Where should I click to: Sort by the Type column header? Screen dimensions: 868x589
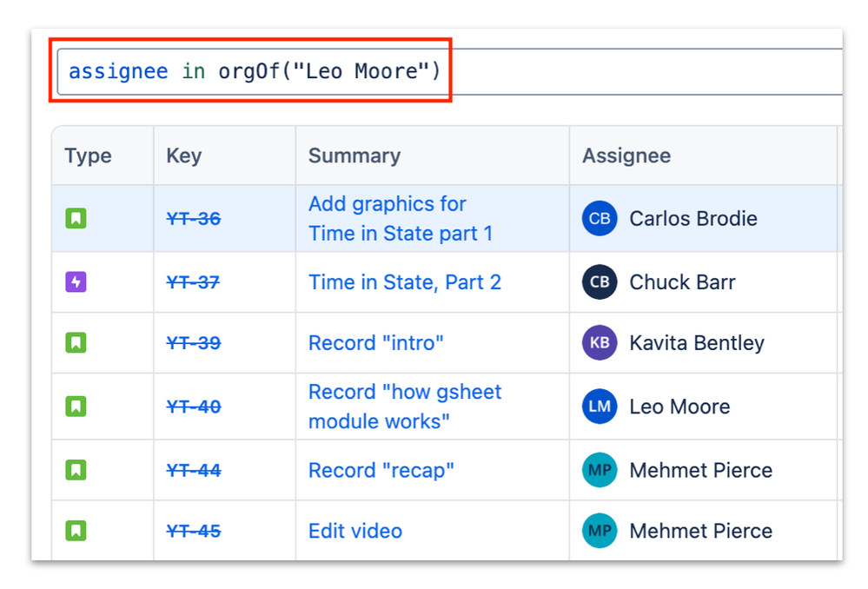click(88, 156)
